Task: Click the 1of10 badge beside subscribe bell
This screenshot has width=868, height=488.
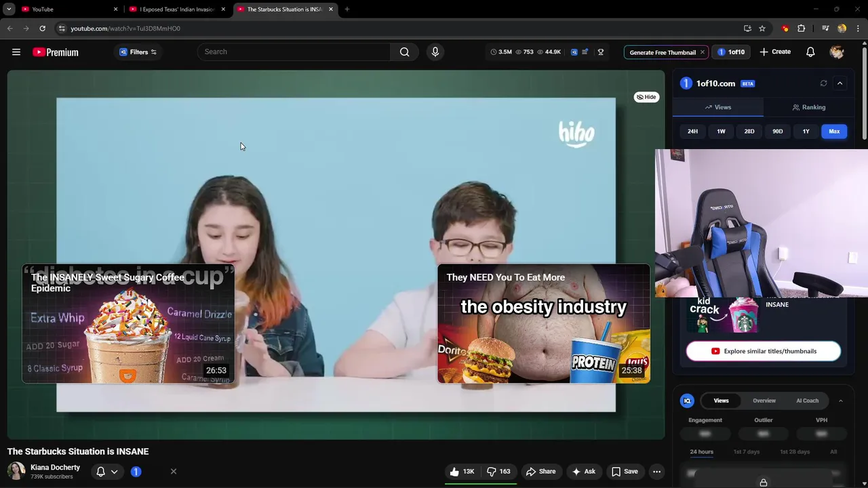Action: pos(136,471)
